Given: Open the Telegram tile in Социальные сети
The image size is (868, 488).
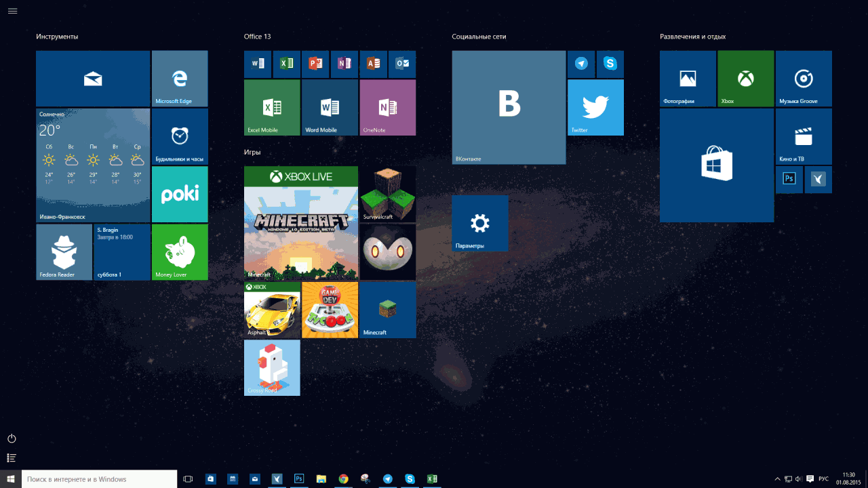Looking at the screenshot, I should point(581,64).
